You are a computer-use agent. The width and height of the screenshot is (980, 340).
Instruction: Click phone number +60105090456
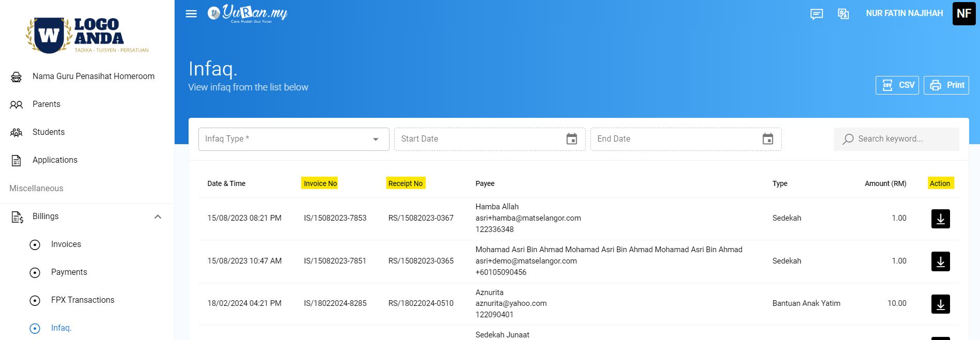[x=501, y=272]
